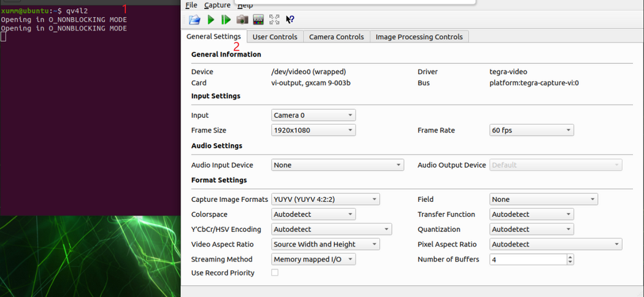Open the Capture Image Formats dropdown

point(325,199)
